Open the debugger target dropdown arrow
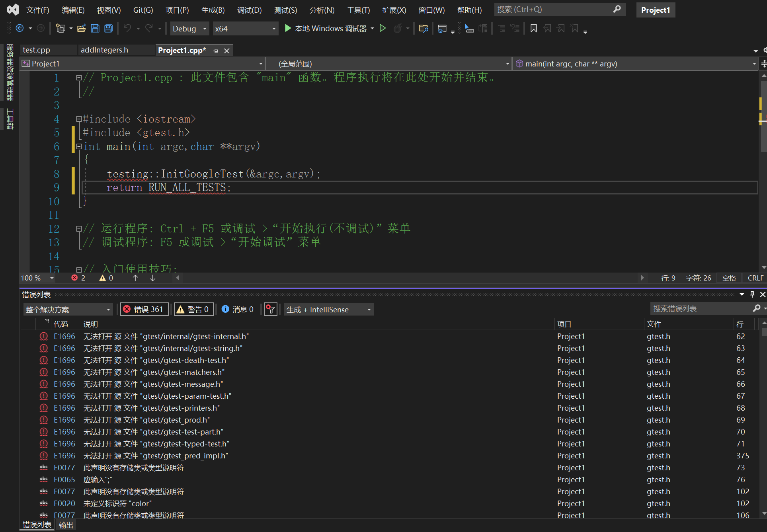 point(372,28)
